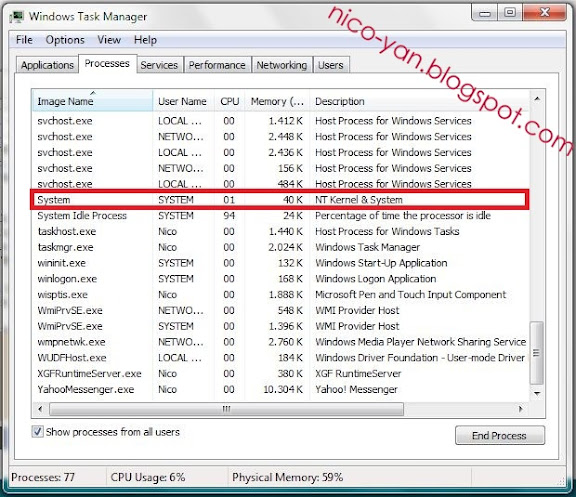Click the End Process button

[500, 435]
